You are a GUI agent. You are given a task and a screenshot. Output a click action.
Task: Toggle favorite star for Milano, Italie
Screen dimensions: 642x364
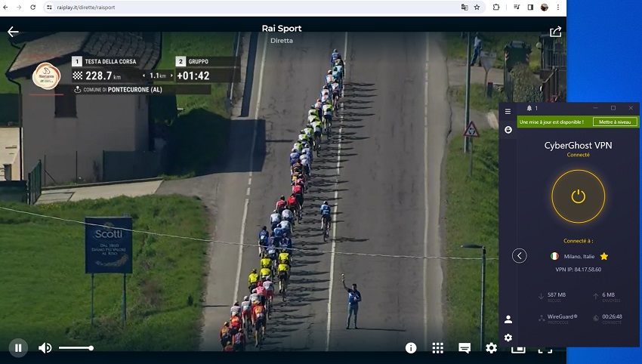603,256
